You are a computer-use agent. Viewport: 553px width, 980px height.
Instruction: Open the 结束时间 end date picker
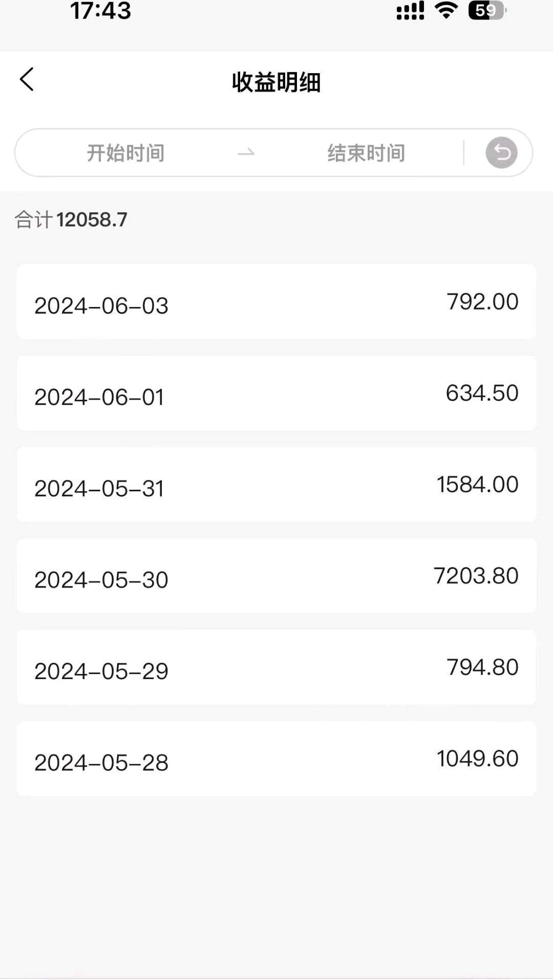coord(366,153)
